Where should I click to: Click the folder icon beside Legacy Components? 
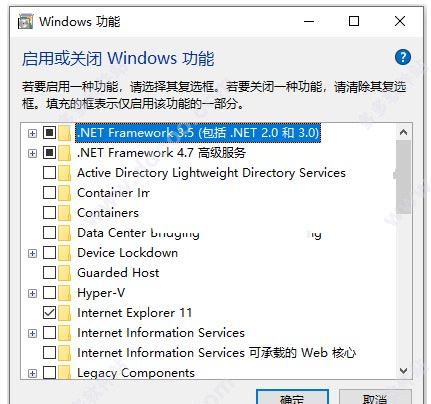64,372
